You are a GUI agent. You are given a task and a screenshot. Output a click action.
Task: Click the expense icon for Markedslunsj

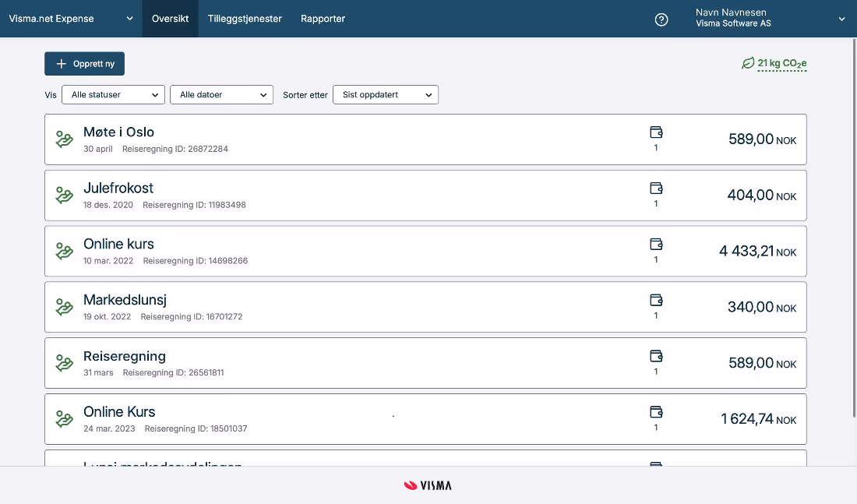point(64,307)
